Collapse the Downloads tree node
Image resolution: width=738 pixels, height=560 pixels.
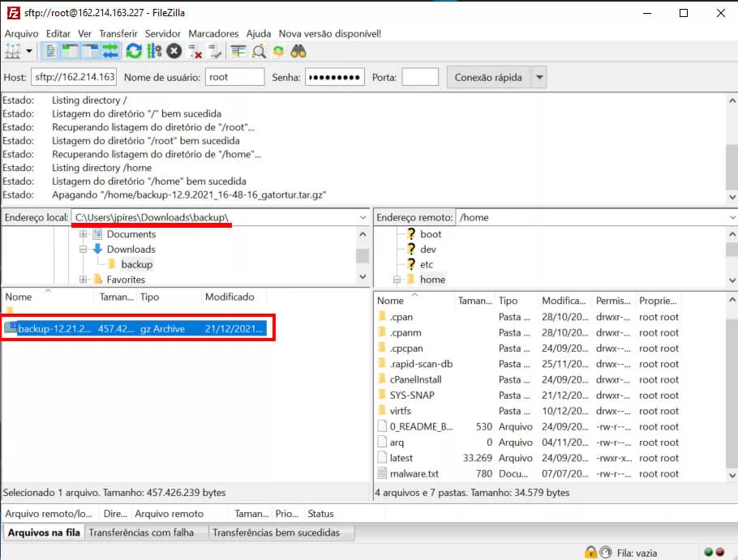point(84,249)
